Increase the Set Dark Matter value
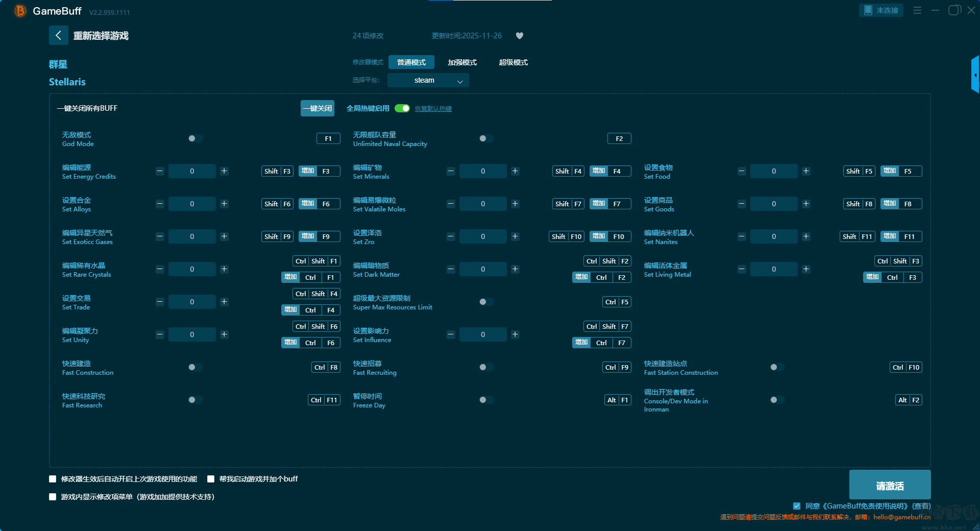This screenshot has height=531, width=980. pos(515,269)
